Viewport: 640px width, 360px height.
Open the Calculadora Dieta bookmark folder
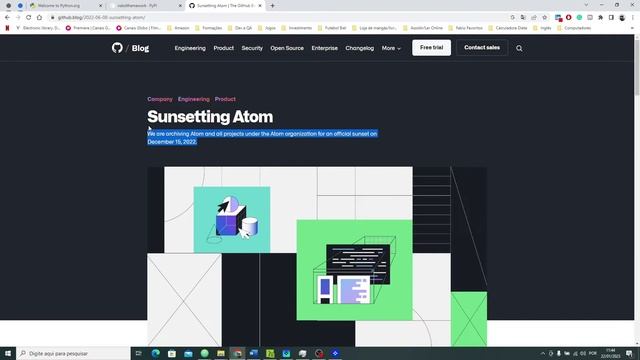click(508, 28)
